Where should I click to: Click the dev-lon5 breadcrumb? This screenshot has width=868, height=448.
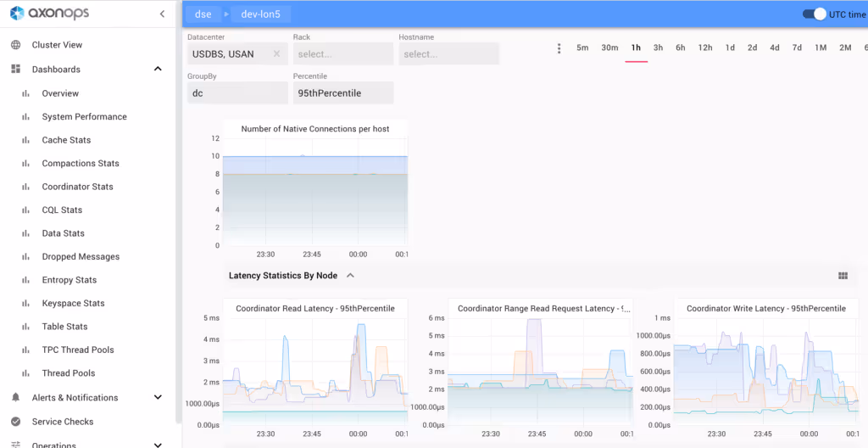(x=261, y=14)
